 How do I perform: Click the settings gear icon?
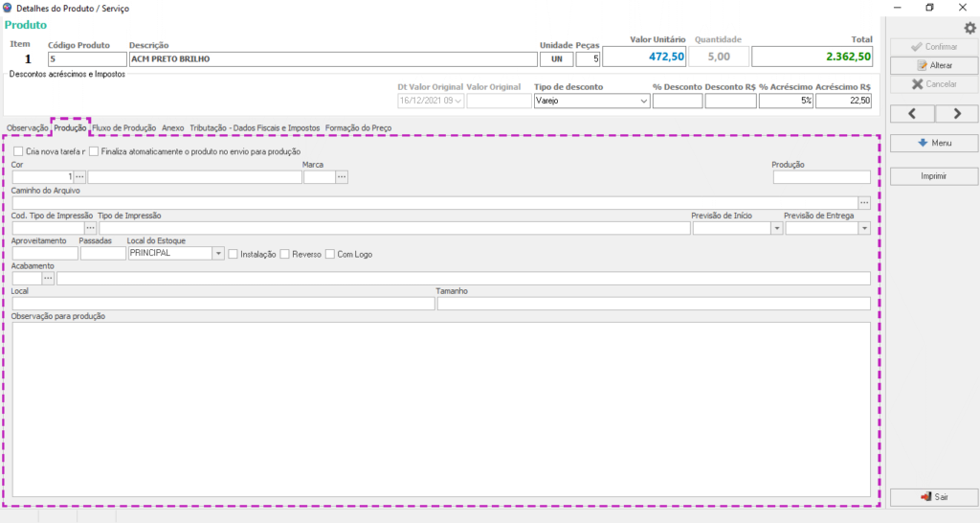pos(969,28)
